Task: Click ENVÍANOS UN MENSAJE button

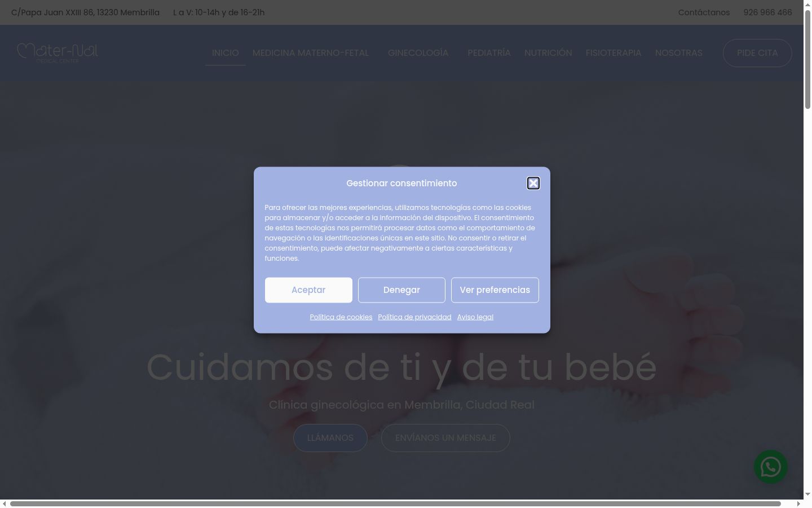Action: (x=445, y=438)
